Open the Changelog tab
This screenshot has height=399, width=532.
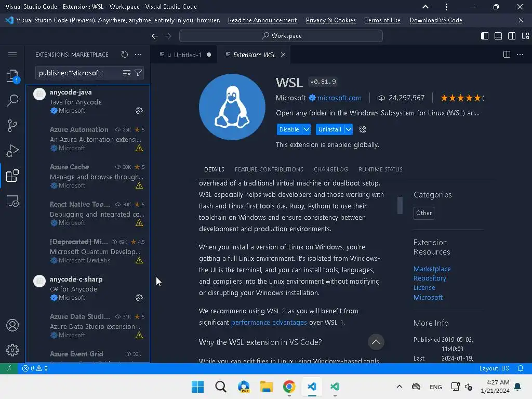331,169
